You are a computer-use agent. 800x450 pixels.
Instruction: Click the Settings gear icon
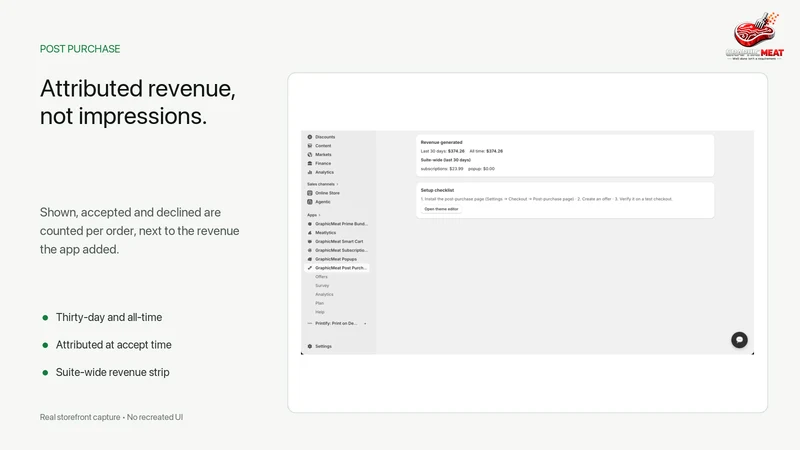(x=310, y=346)
